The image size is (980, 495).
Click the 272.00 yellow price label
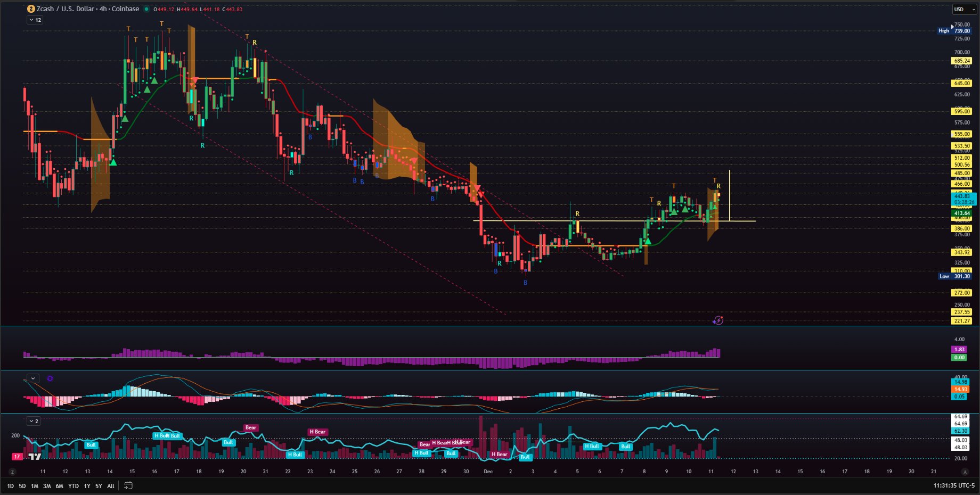(962, 293)
